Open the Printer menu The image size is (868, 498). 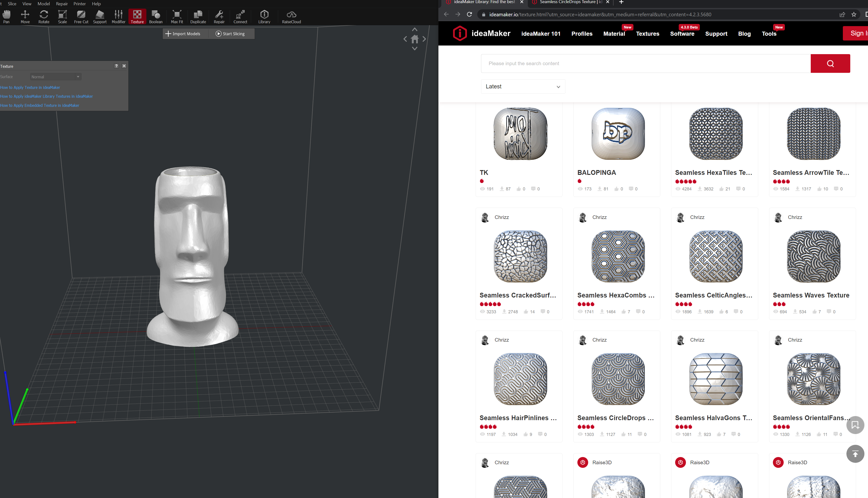[x=80, y=4]
